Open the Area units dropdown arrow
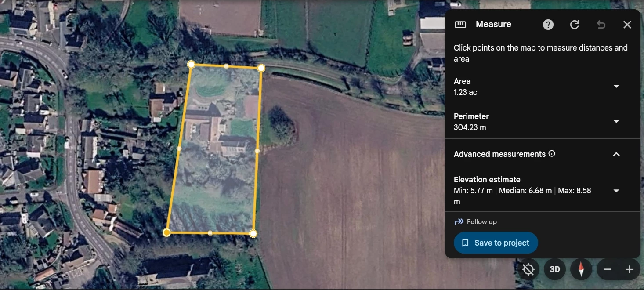 (x=616, y=87)
